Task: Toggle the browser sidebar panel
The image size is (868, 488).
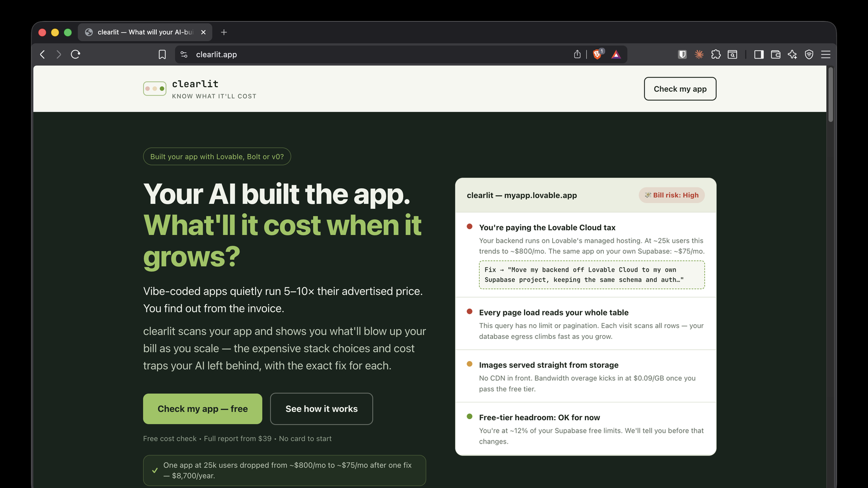Action: point(759,54)
